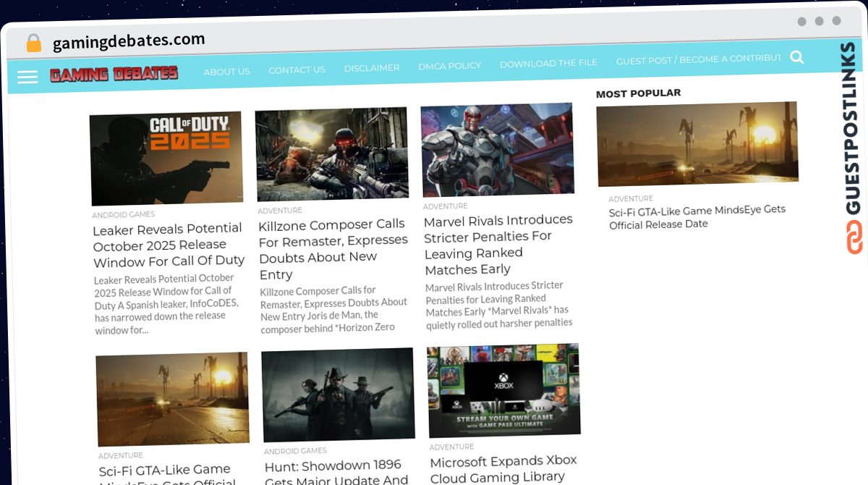The height and width of the screenshot is (485, 868).
Task: Open the Disclaimer page
Action: click(371, 67)
